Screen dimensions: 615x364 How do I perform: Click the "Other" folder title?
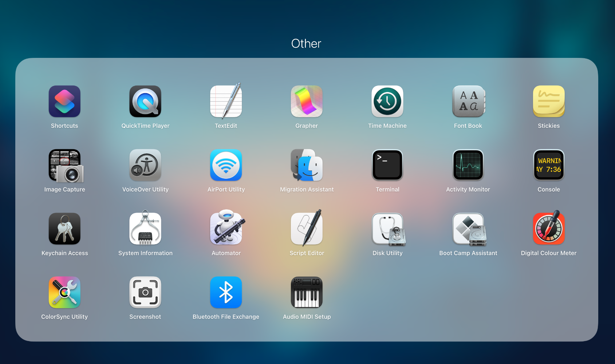tap(306, 44)
